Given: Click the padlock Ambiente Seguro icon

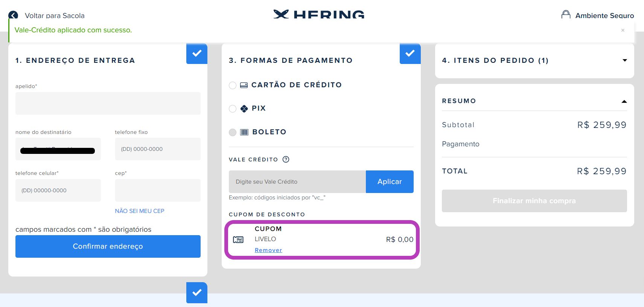Looking at the screenshot, I should point(566,15).
